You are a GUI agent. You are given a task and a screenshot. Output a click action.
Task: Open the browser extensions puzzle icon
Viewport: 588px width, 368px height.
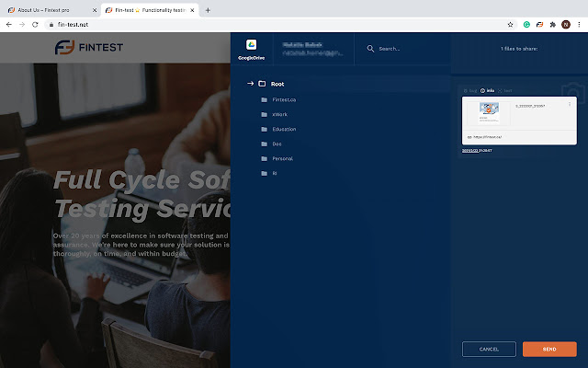[552, 24]
